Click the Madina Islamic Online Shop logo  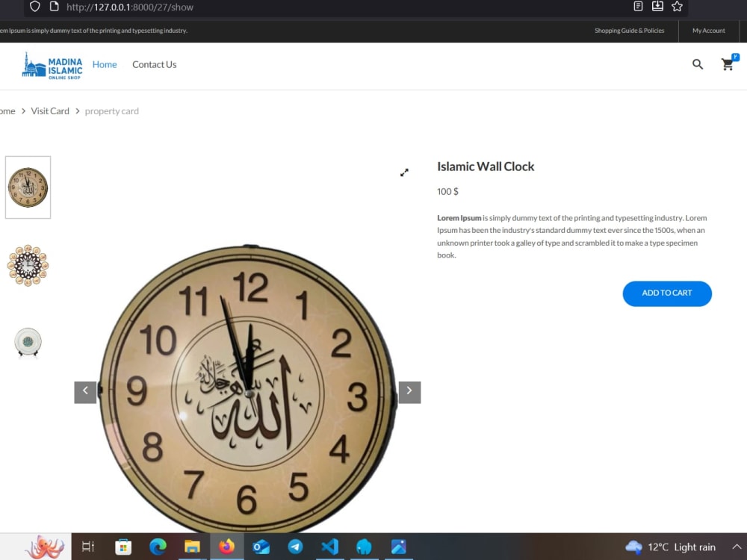pyautogui.click(x=52, y=66)
